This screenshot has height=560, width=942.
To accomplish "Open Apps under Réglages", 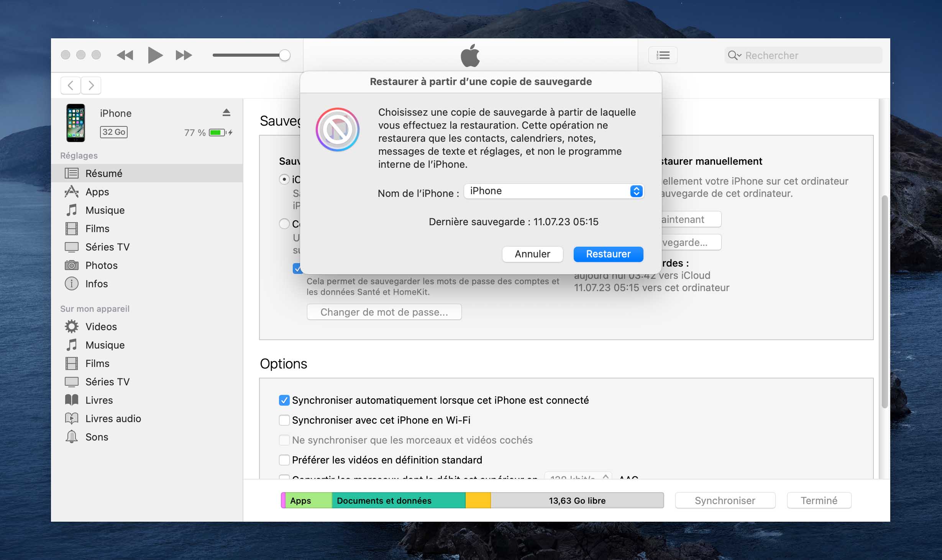I will click(147, 192).
